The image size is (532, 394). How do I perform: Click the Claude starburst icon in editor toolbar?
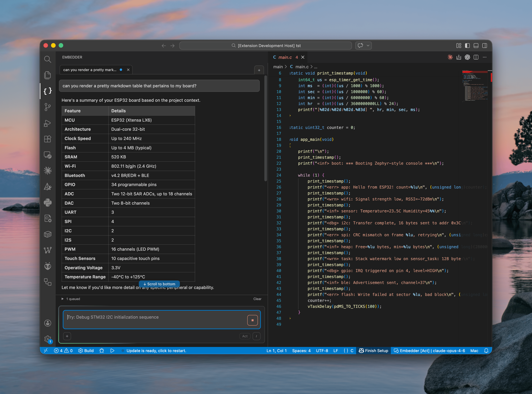click(450, 57)
